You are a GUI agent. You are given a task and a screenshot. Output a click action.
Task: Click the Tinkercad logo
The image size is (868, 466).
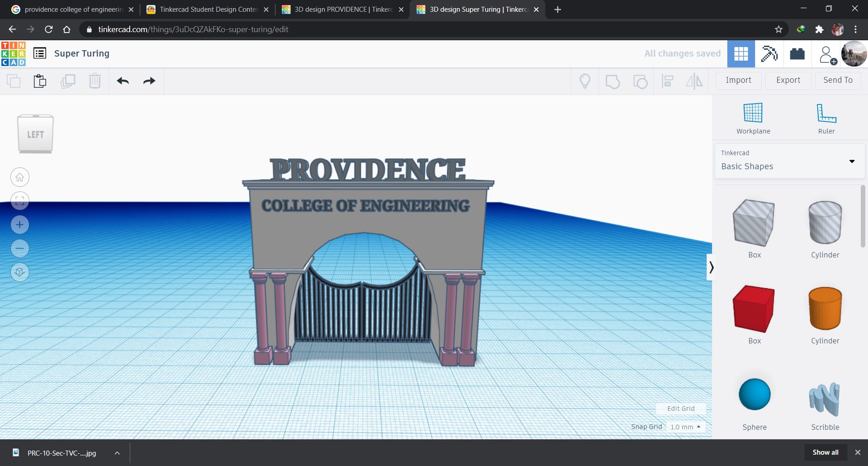tap(14, 53)
